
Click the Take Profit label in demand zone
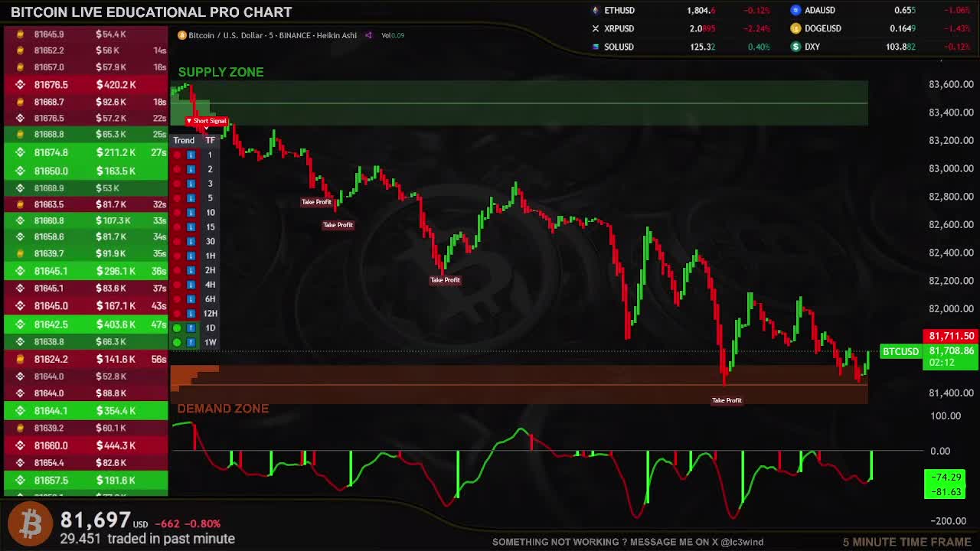(727, 400)
